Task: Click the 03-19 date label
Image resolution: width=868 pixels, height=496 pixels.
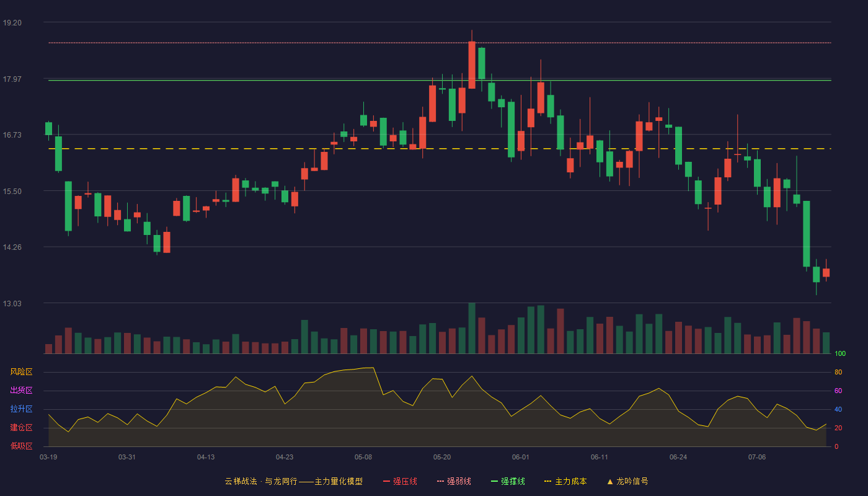Action: click(48, 457)
